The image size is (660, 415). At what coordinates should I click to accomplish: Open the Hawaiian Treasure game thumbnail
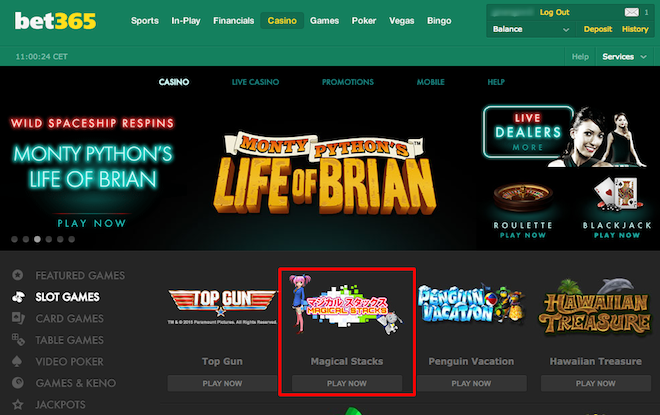coord(595,308)
